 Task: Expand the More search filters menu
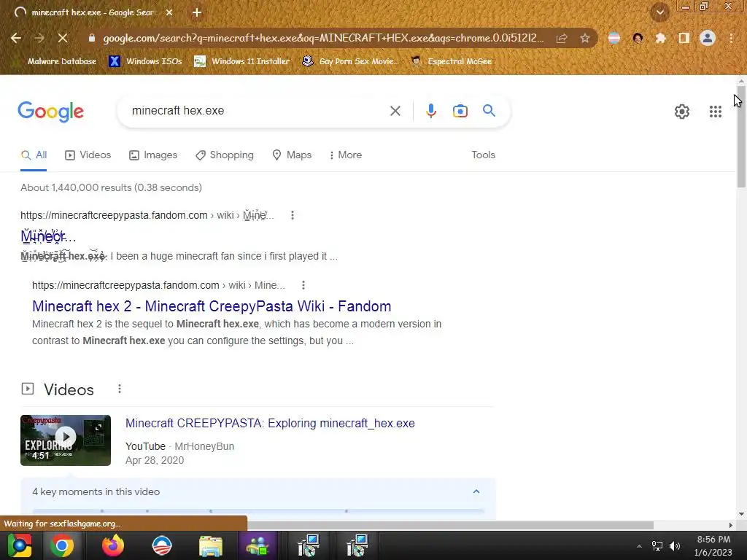(x=346, y=155)
